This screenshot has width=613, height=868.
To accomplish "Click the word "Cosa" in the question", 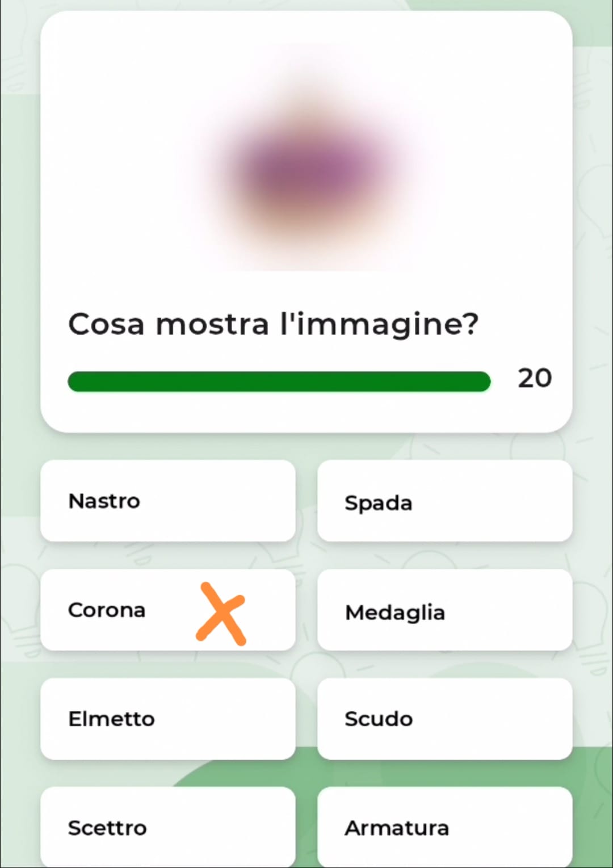I will pyautogui.click(x=106, y=324).
